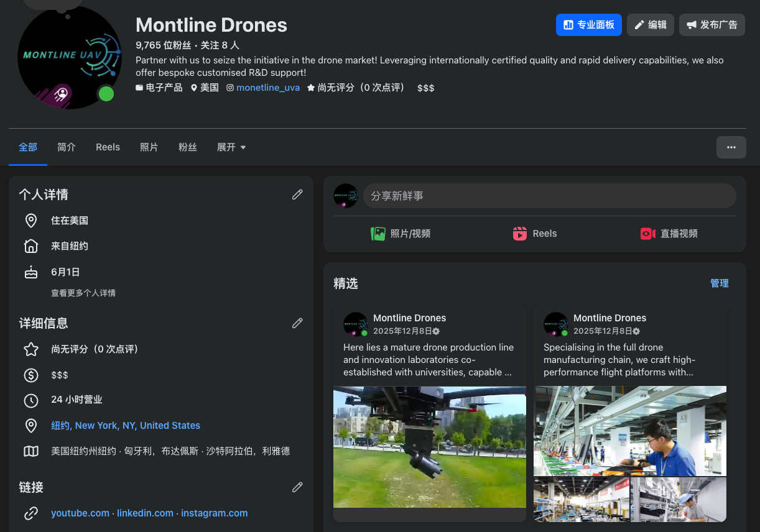The image size is (760, 532).
Task: Click the clock icon beside 24 小时营业
Action: click(x=31, y=400)
